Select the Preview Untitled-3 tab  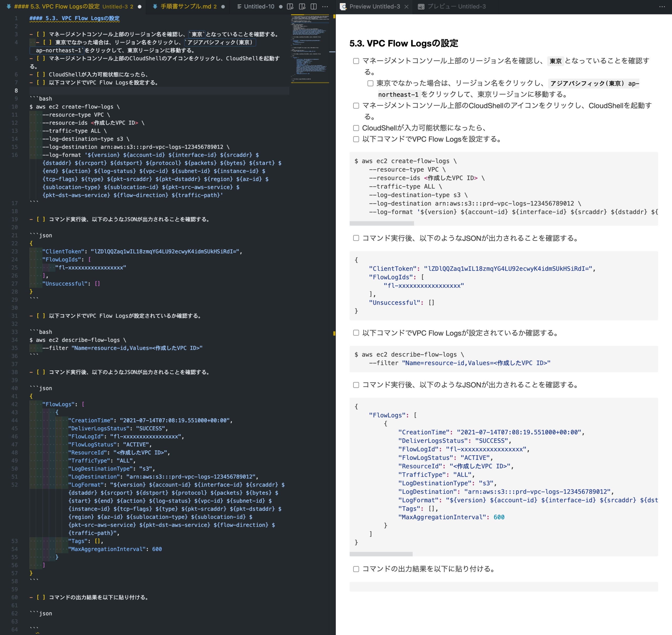point(374,7)
